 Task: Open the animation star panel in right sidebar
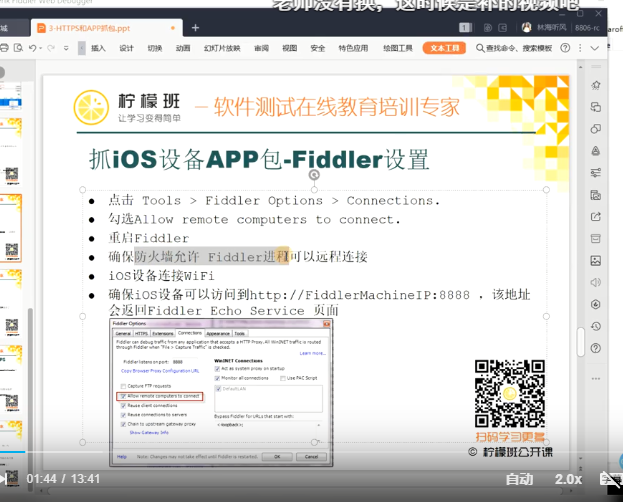(596, 85)
